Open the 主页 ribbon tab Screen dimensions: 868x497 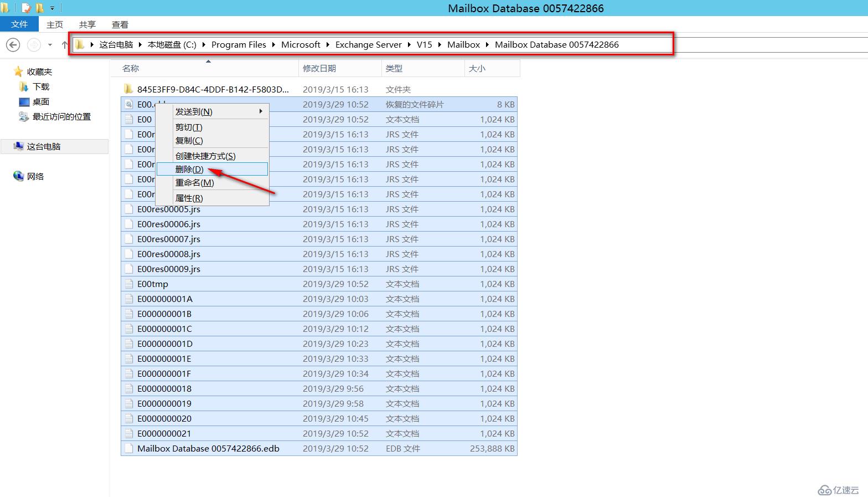tap(55, 24)
